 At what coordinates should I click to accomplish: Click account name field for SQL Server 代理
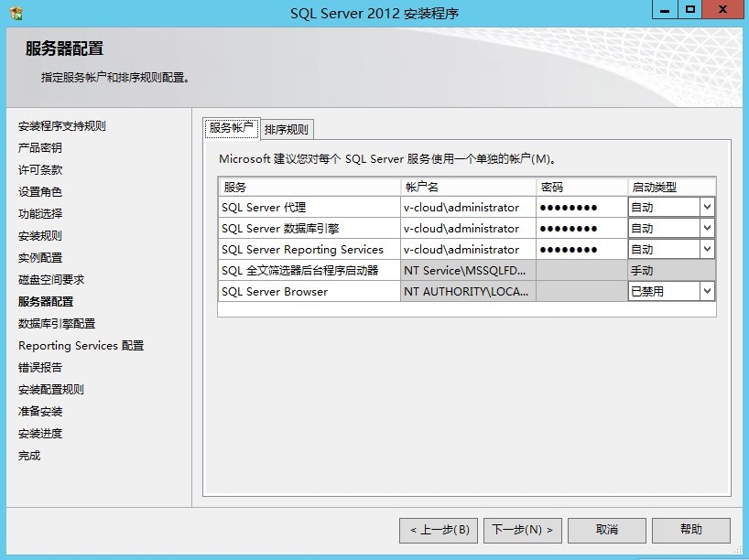coord(468,207)
